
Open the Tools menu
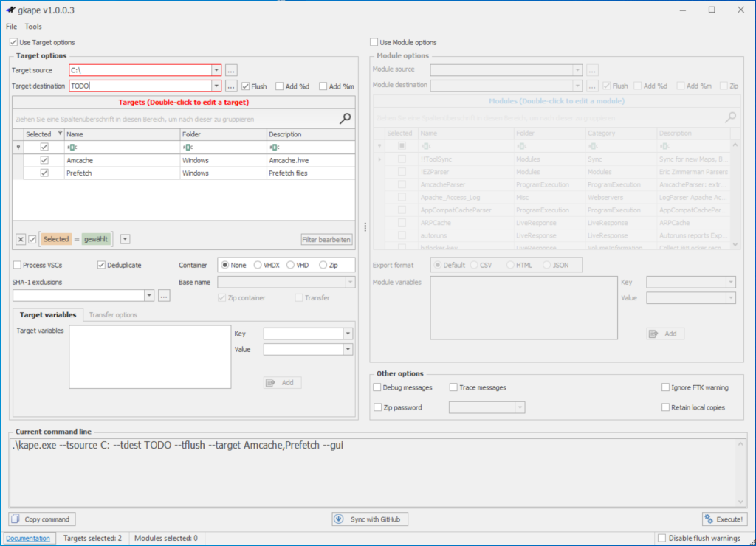coord(33,27)
